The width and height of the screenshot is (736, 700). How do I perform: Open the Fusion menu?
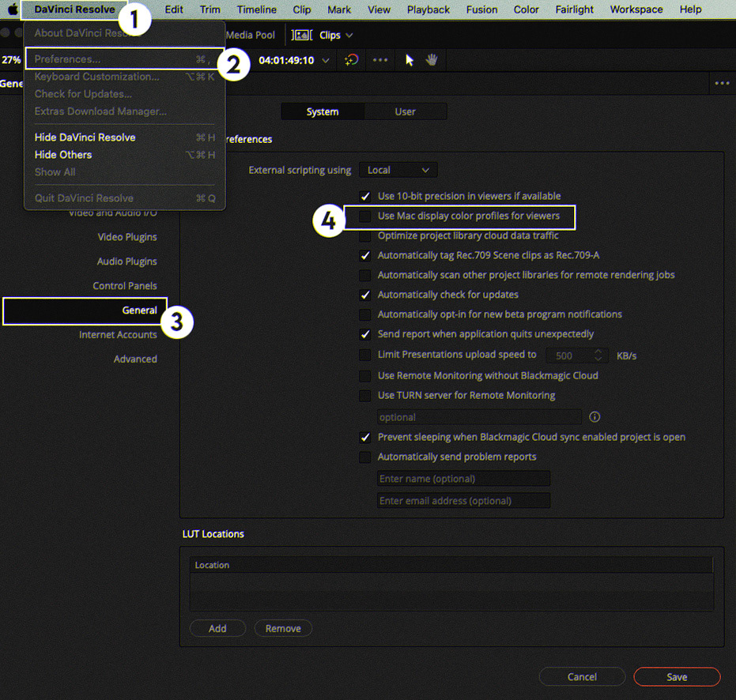[481, 9]
